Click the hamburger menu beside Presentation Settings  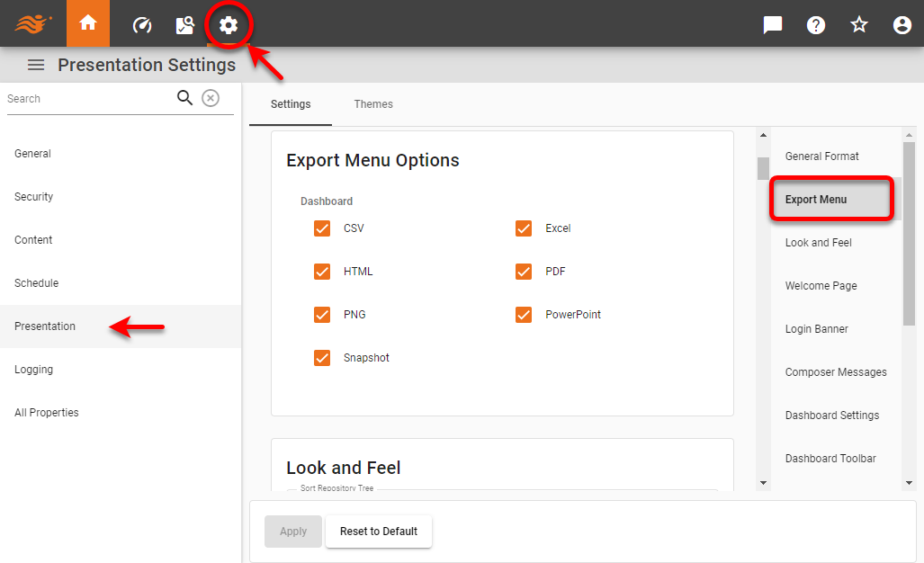35,64
